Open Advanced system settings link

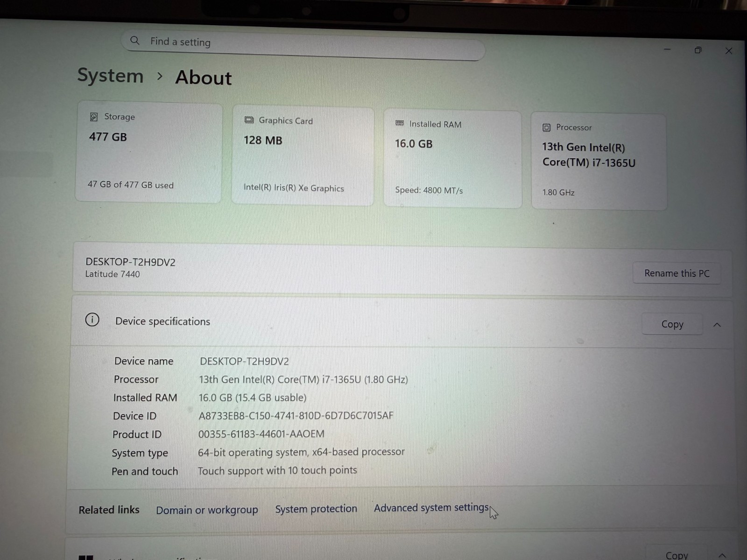click(431, 508)
